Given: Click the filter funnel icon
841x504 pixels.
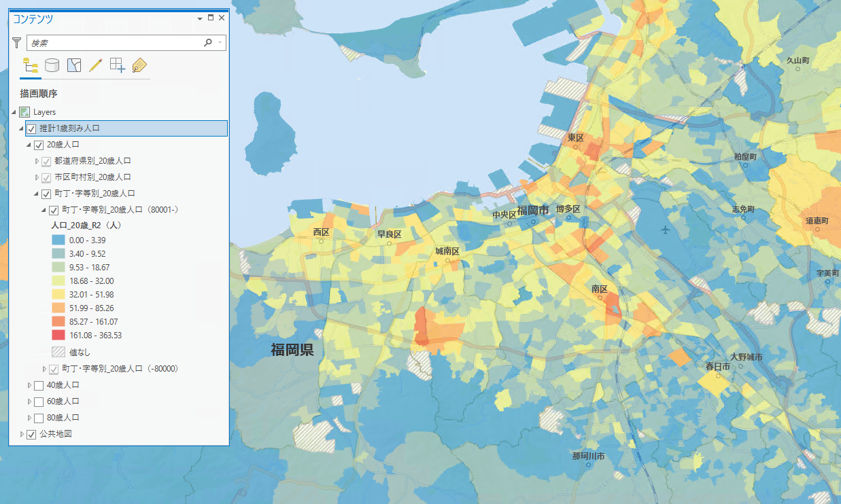Looking at the screenshot, I should [x=17, y=43].
